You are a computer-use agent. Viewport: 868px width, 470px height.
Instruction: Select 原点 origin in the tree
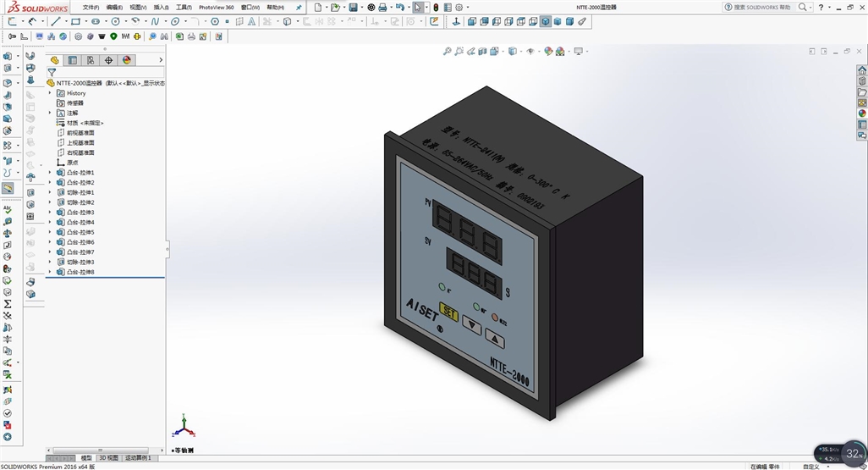[x=73, y=163]
